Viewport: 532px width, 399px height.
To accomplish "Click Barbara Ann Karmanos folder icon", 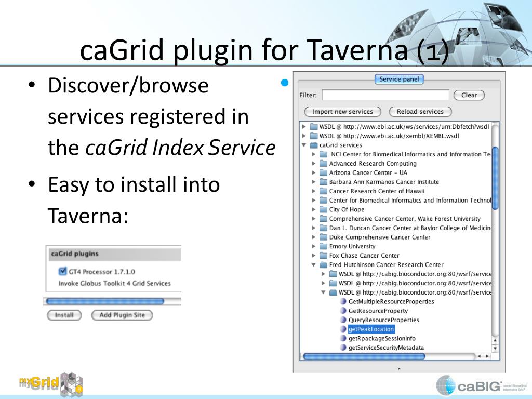I will [x=323, y=182].
